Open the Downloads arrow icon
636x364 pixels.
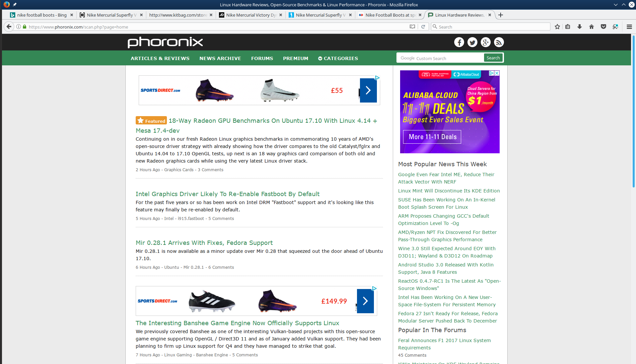point(580,27)
